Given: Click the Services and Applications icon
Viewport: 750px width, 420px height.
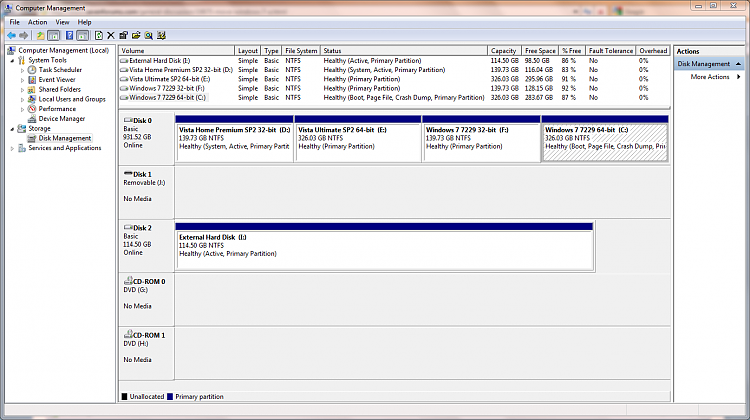Looking at the screenshot, I should (22, 148).
